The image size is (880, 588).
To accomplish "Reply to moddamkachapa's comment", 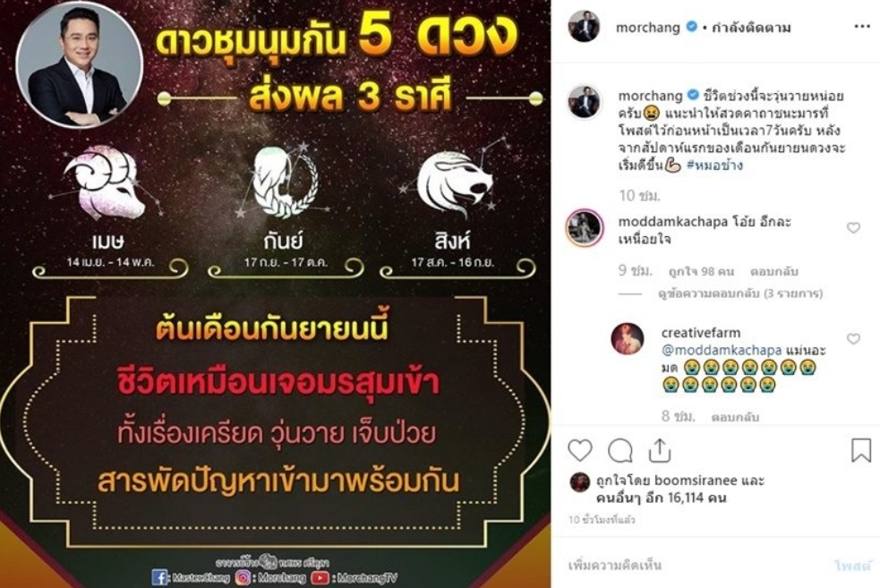I will click(x=774, y=271).
